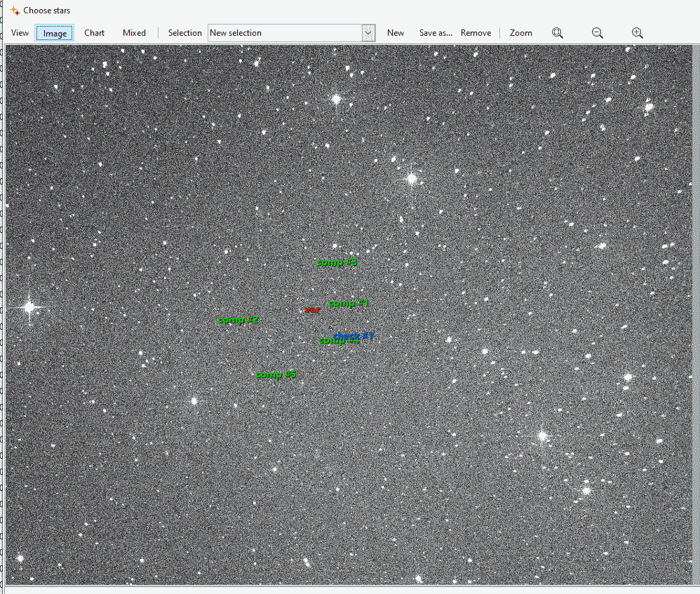Pick the 'comp #2' comparison star label
Image resolution: width=700 pixels, height=594 pixels.
point(238,320)
